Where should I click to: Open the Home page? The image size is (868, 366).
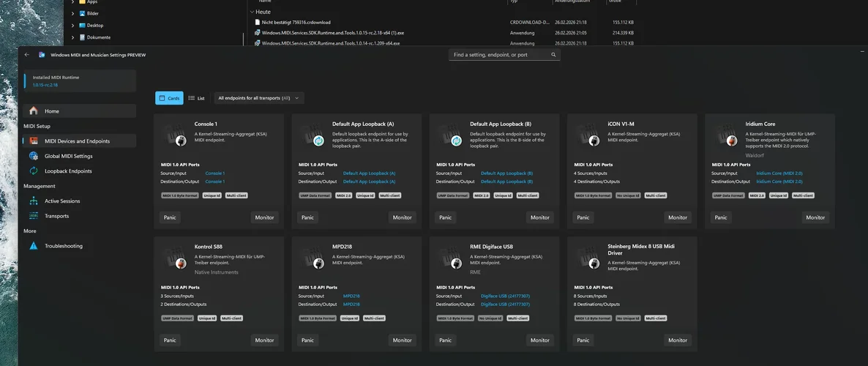pos(79,111)
